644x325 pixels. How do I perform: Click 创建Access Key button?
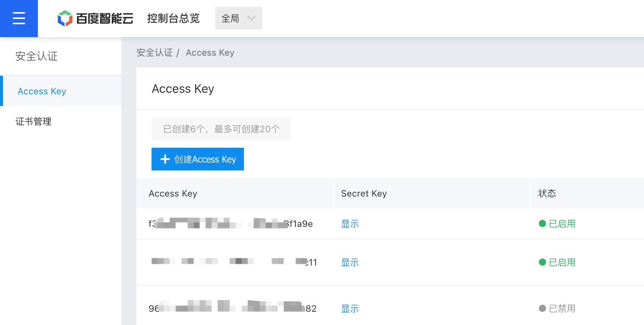(x=198, y=159)
